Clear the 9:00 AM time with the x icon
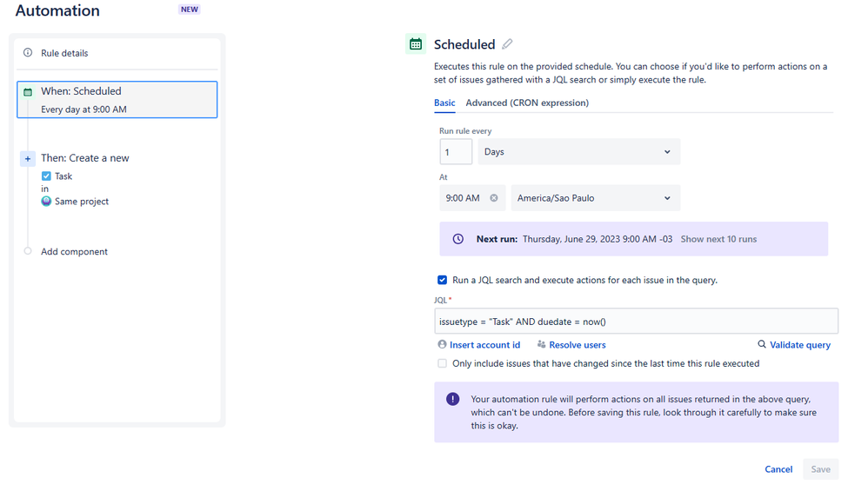 [494, 198]
